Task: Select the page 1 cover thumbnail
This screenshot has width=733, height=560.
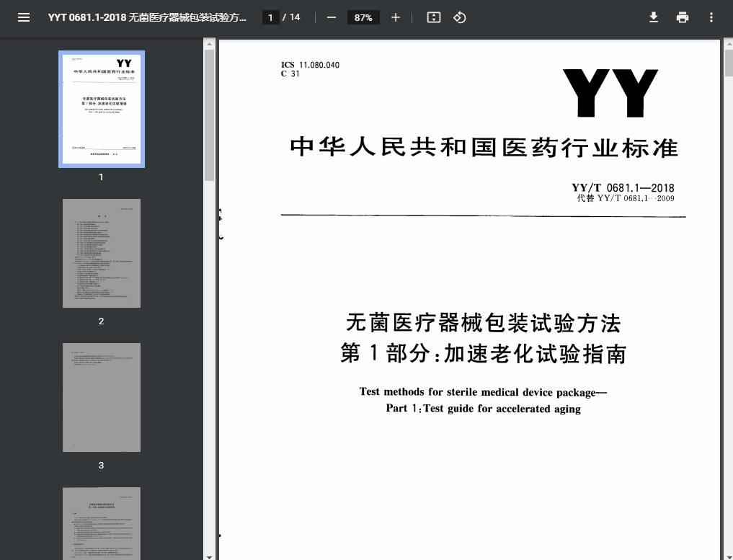Action: 101,108
